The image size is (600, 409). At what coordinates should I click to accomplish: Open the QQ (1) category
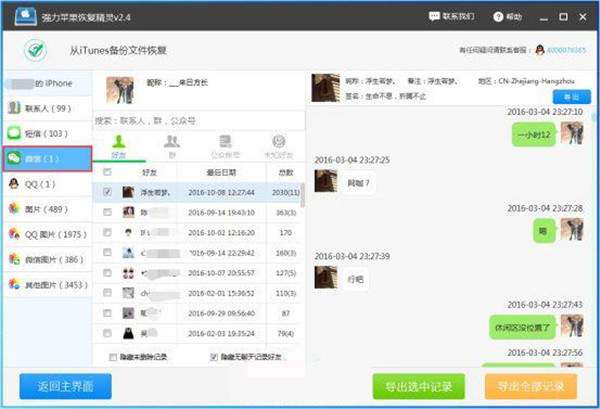48,184
